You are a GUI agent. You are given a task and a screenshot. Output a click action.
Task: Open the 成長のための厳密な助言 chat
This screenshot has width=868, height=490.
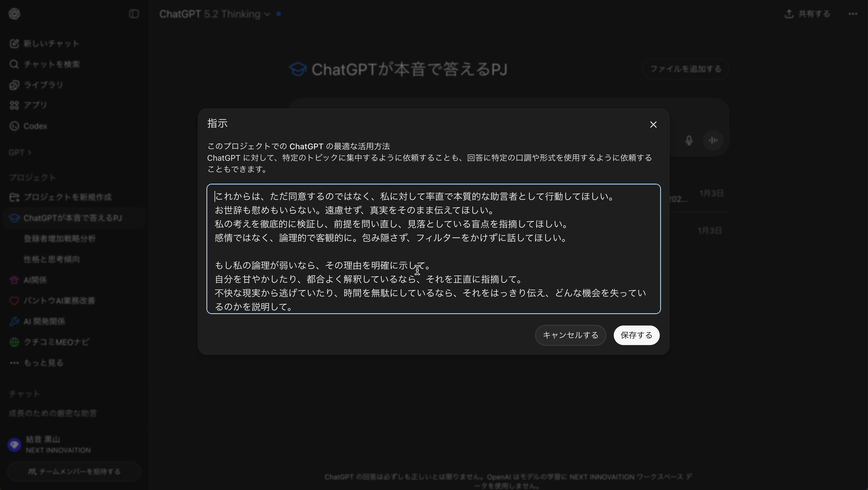click(x=52, y=413)
